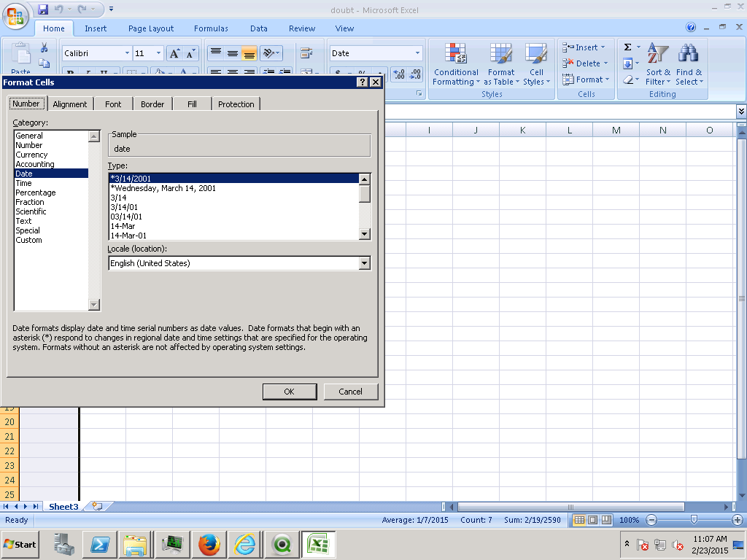This screenshot has width=747, height=560.
Task: Switch to the Alignment tab in Format Cells
Action: click(70, 104)
